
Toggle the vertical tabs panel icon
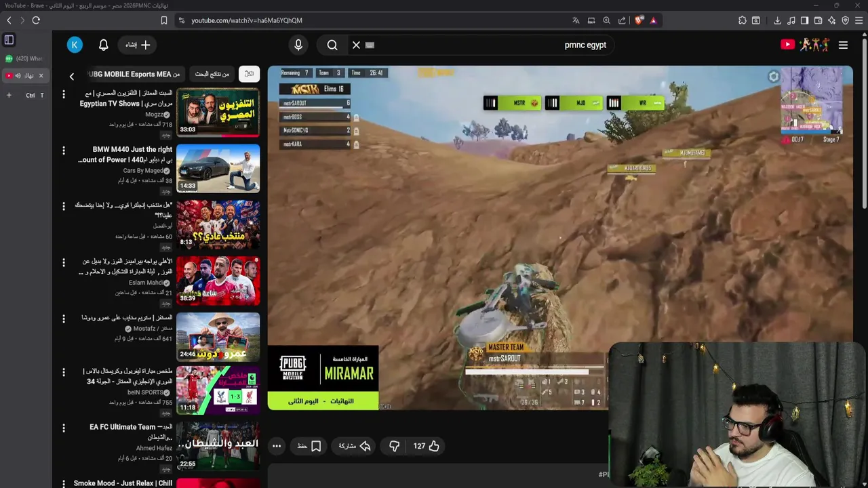[x=9, y=40]
